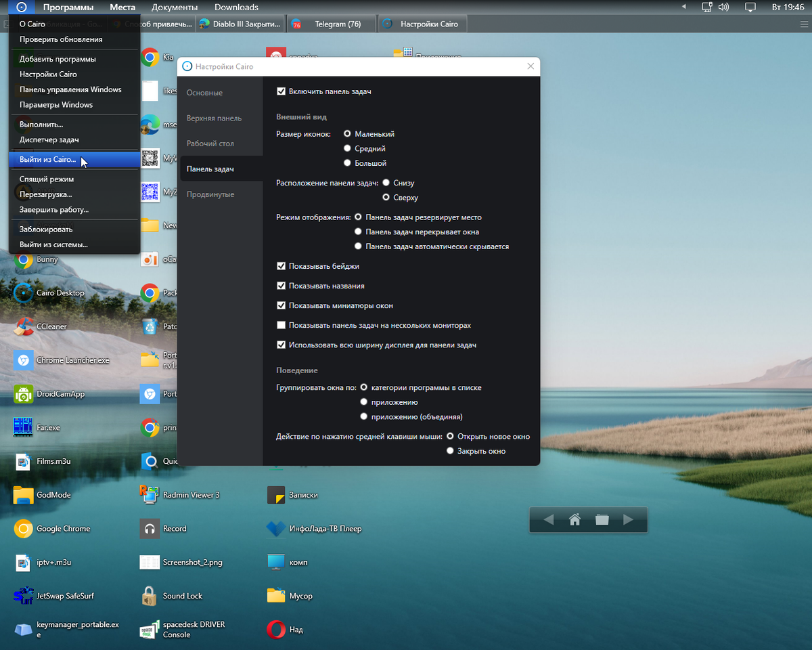Choose Панель задач перекрывает окна mode
The height and width of the screenshot is (650, 812).
pyautogui.click(x=359, y=232)
